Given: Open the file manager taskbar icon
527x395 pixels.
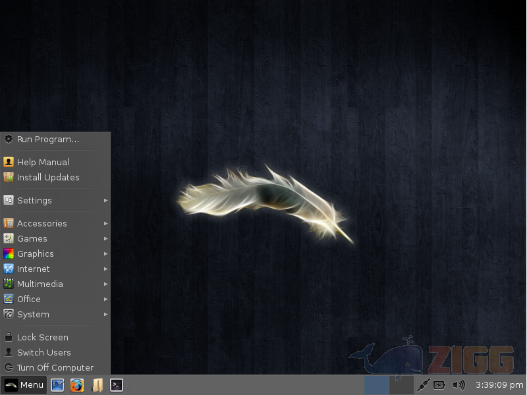Looking at the screenshot, I should pyautogui.click(x=97, y=385).
